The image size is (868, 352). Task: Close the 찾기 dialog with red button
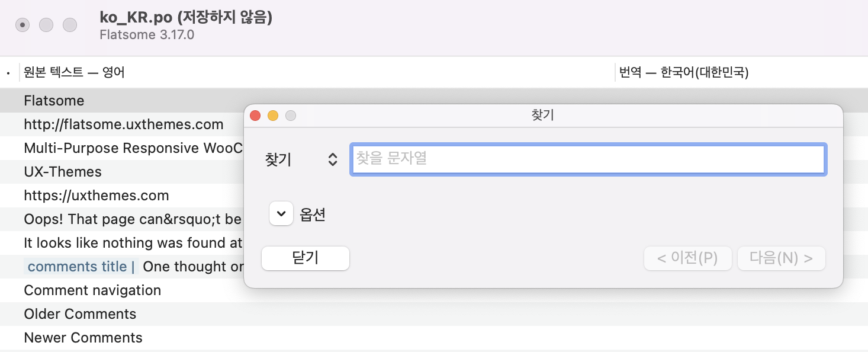pyautogui.click(x=255, y=116)
